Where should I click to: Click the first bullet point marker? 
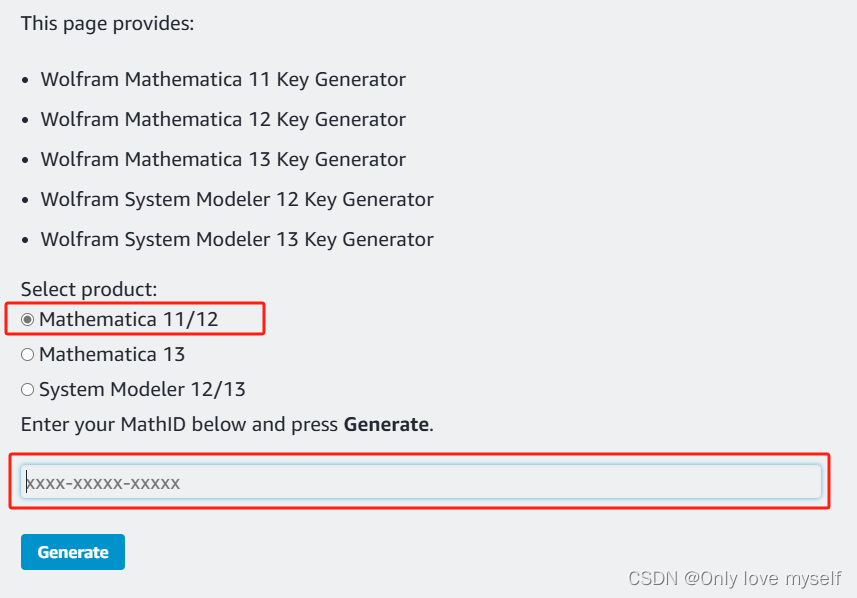pos(24,79)
